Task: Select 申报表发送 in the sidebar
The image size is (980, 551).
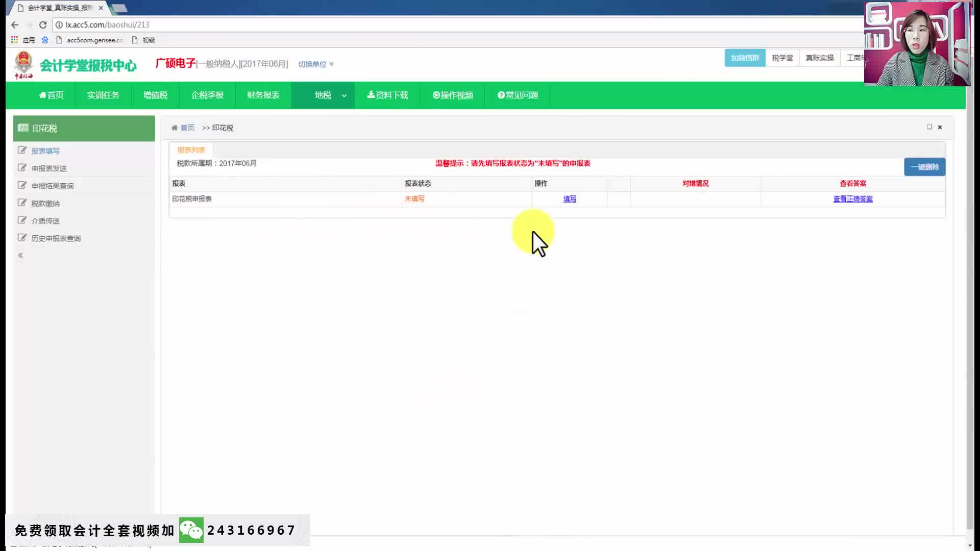Action: click(x=49, y=168)
